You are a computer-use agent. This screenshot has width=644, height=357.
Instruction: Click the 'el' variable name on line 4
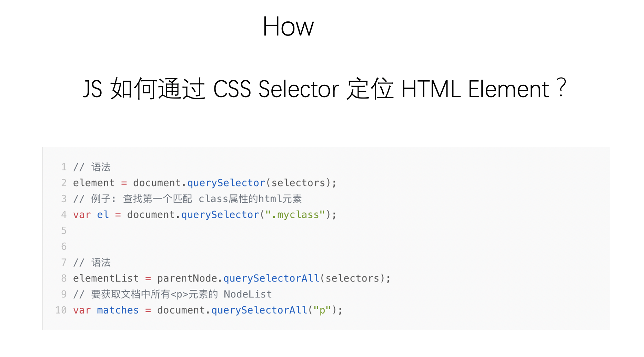103,215
